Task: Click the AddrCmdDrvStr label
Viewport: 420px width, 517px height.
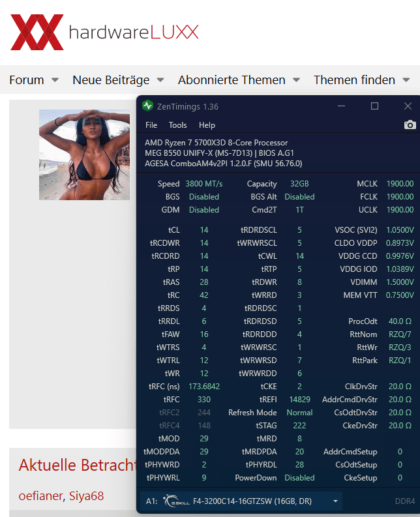Action: coord(350,400)
